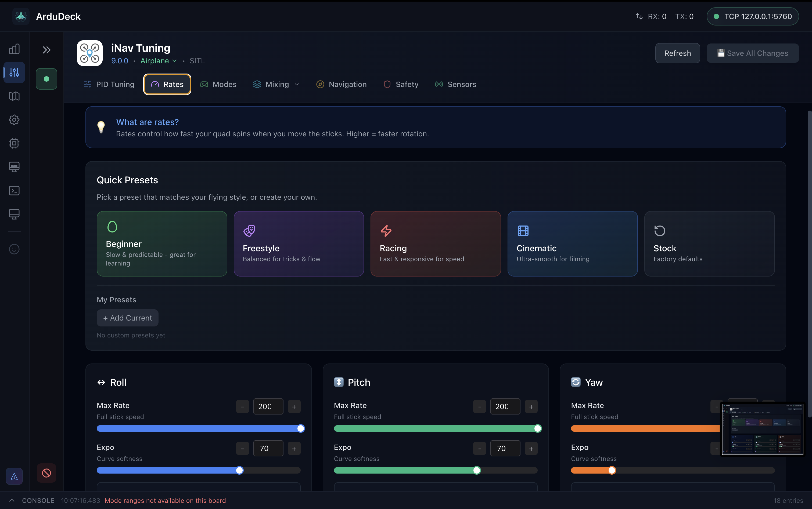Click the Roll Max Rate value field

[268, 407]
